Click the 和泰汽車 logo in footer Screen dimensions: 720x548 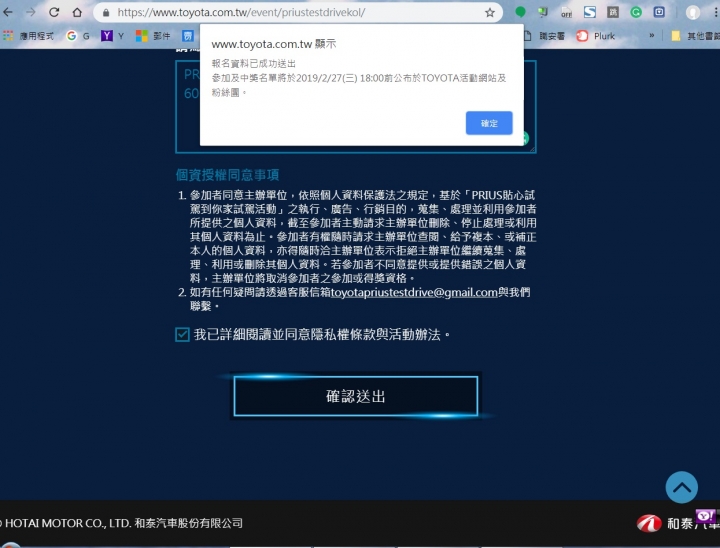(x=678, y=523)
